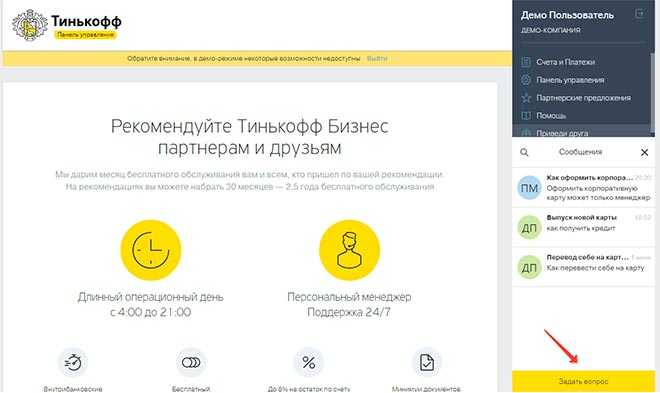Click the star icon for Партнерские предложения
This screenshot has height=393, width=660.
pyautogui.click(x=526, y=98)
